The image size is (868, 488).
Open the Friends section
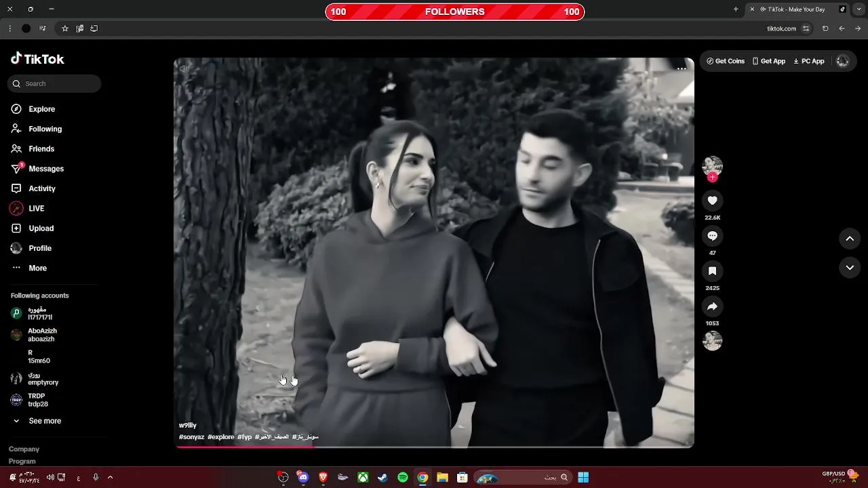pyautogui.click(x=33, y=148)
